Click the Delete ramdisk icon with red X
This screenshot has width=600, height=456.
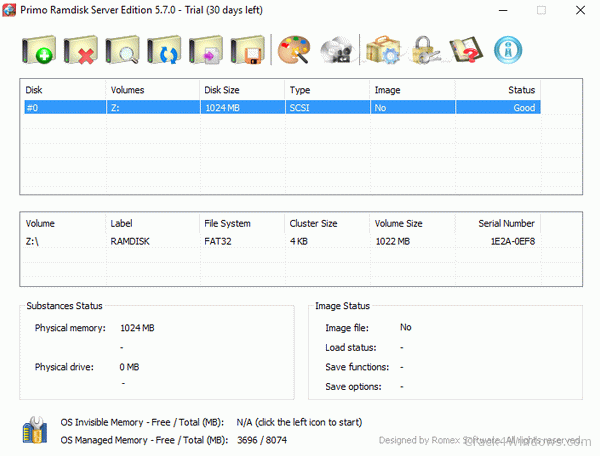[81, 50]
